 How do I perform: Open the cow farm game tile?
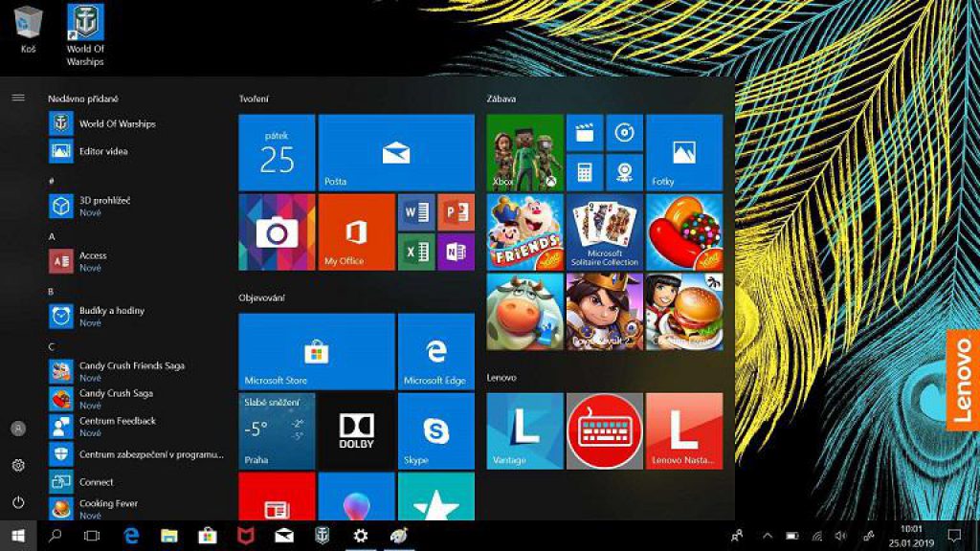coord(525,312)
